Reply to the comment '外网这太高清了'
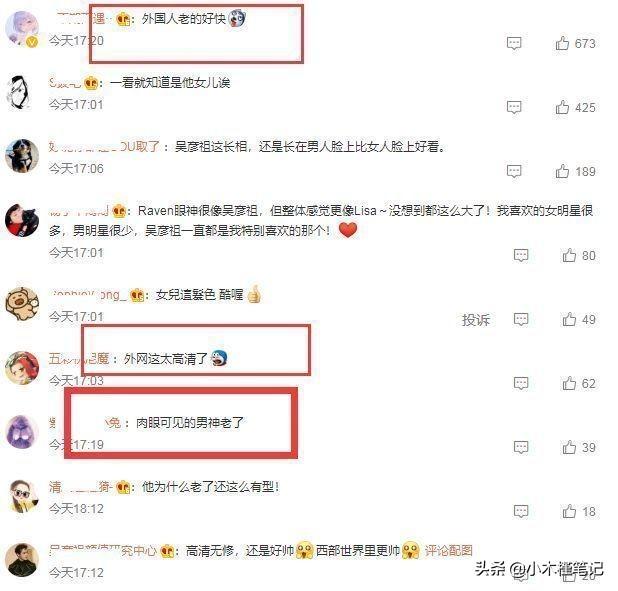The width and height of the screenshot is (618, 591). [x=521, y=383]
